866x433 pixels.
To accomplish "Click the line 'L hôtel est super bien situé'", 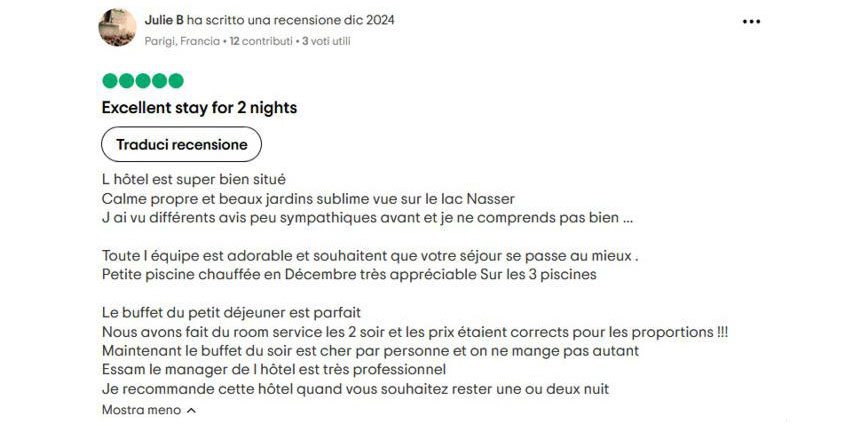I will [x=194, y=180].
